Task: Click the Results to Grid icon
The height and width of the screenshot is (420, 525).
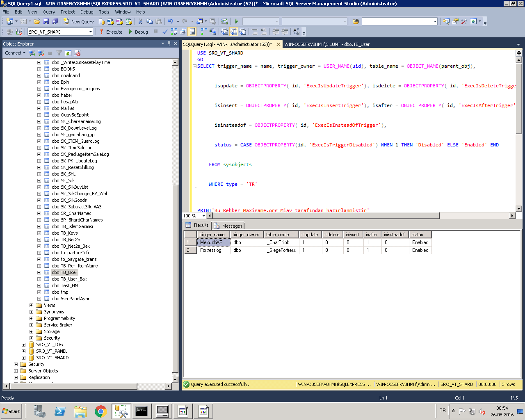Action: 234,32
